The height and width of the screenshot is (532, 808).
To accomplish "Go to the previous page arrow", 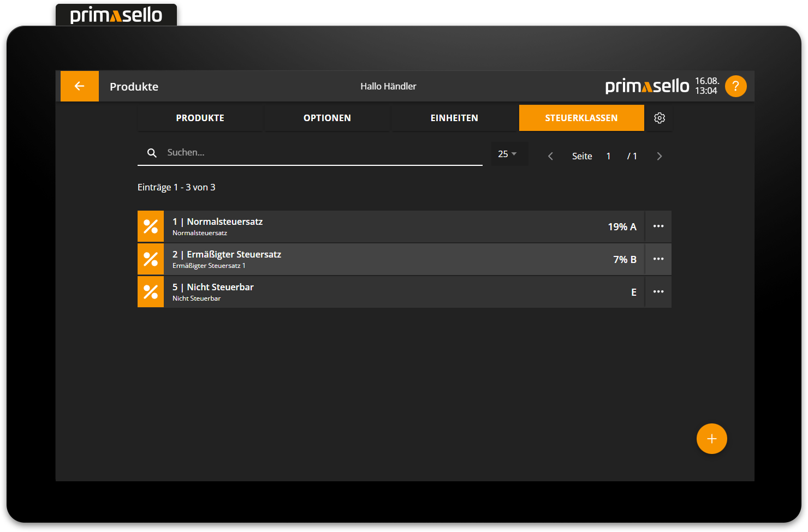I will click(x=550, y=156).
